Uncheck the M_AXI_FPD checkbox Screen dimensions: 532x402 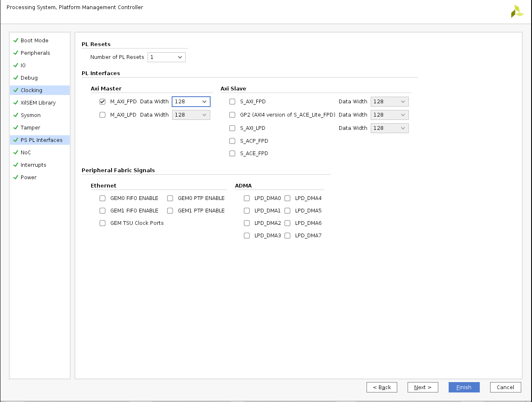102,102
